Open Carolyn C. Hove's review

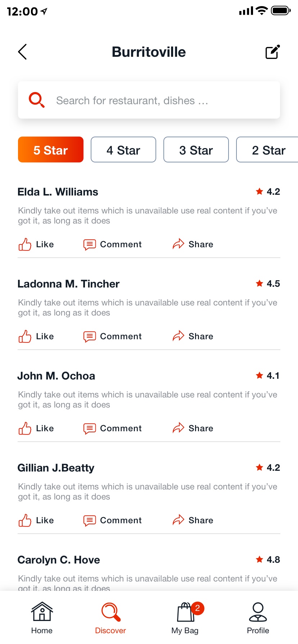[59, 560]
